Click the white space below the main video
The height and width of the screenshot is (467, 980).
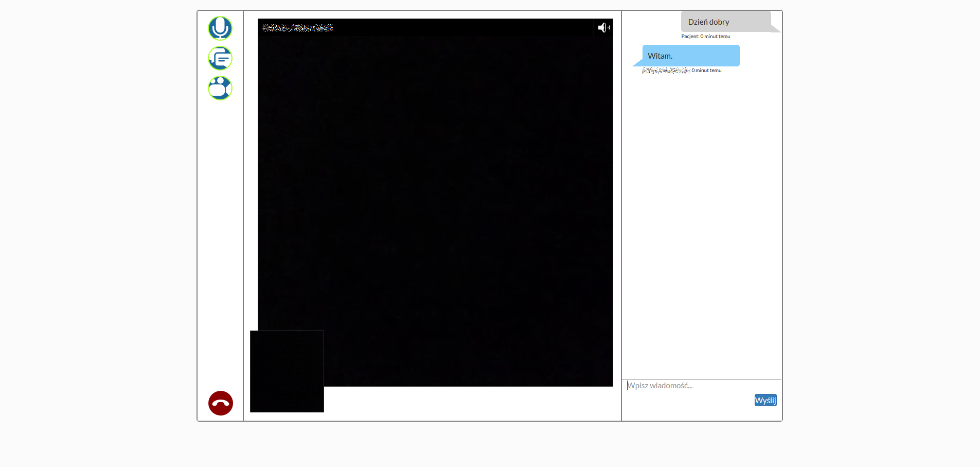coord(463,403)
